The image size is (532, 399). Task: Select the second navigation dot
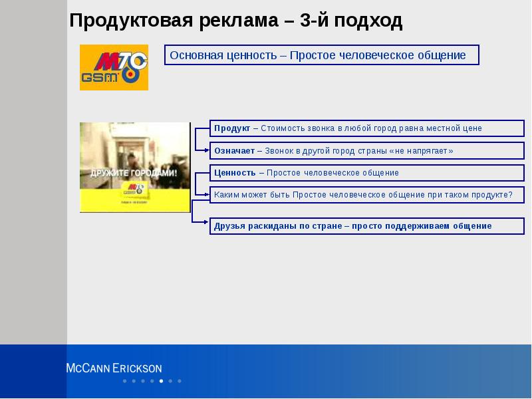coord(133,380)
